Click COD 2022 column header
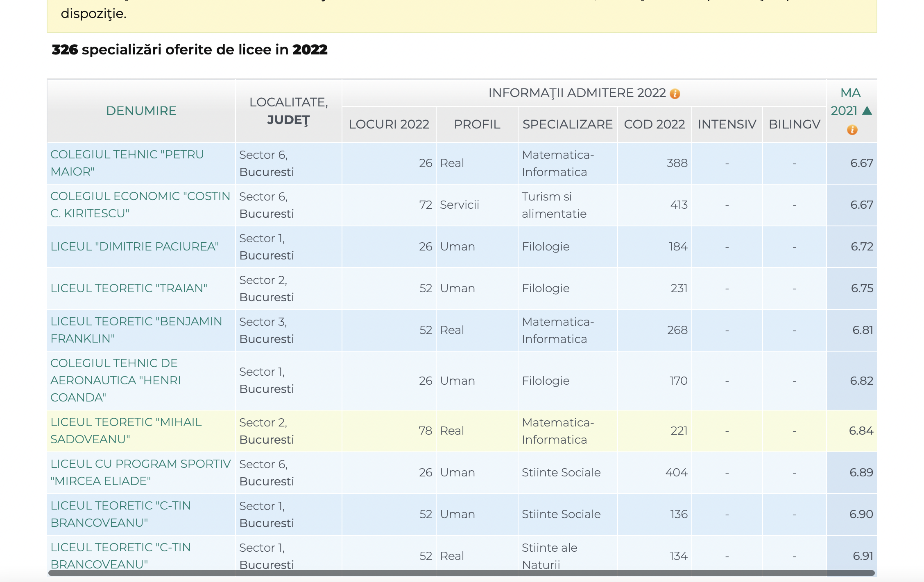924x582 pixels. [654, 124]
